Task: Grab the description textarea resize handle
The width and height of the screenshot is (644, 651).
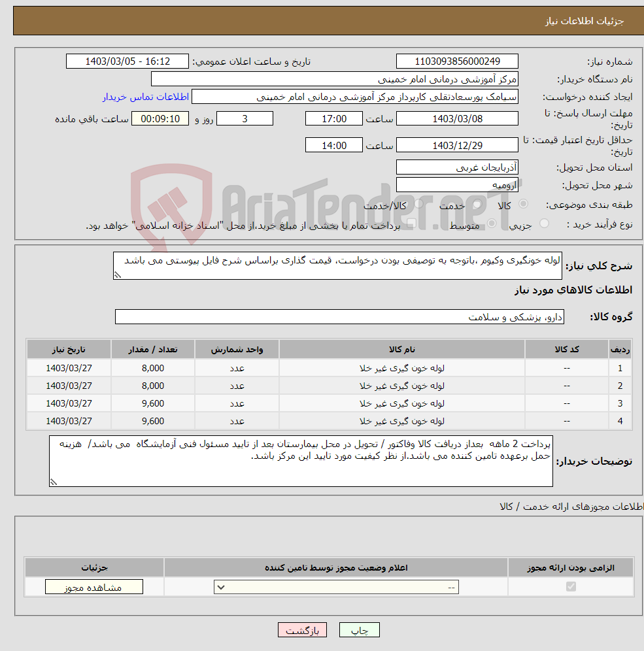Action: coord(118,275)
